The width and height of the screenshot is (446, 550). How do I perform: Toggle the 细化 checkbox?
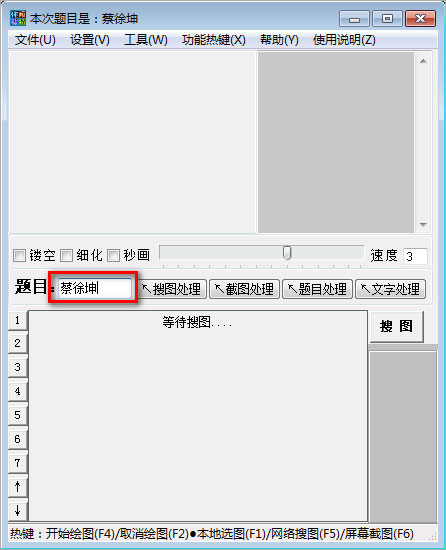point(66,255)
